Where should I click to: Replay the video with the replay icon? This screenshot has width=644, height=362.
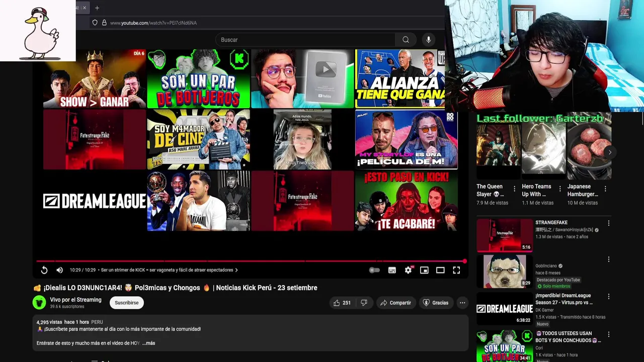pos(44,270)
